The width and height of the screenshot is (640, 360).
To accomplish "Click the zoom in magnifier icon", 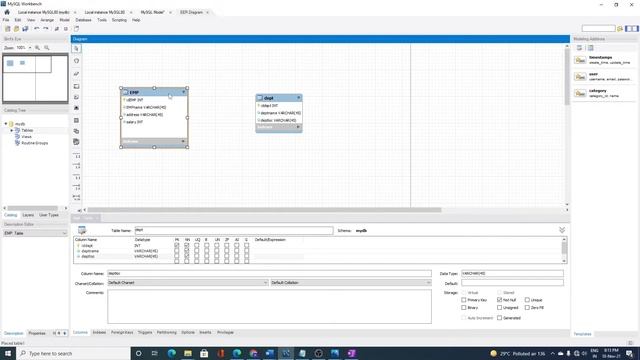I will tap(38, 48).
